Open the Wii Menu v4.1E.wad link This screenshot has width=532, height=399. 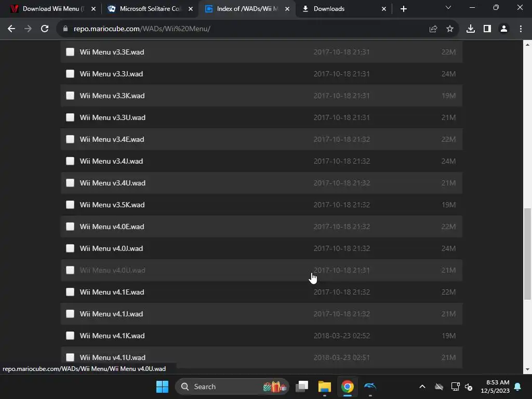[x=112, y=292]
